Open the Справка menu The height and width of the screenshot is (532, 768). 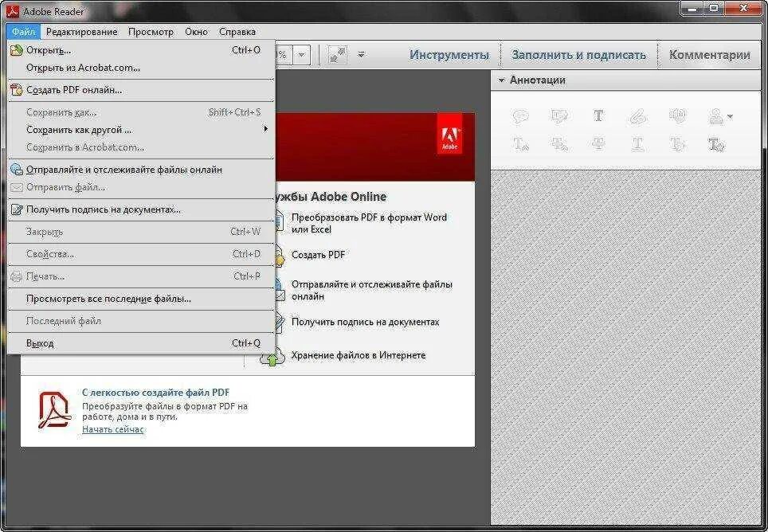point(237,32)
